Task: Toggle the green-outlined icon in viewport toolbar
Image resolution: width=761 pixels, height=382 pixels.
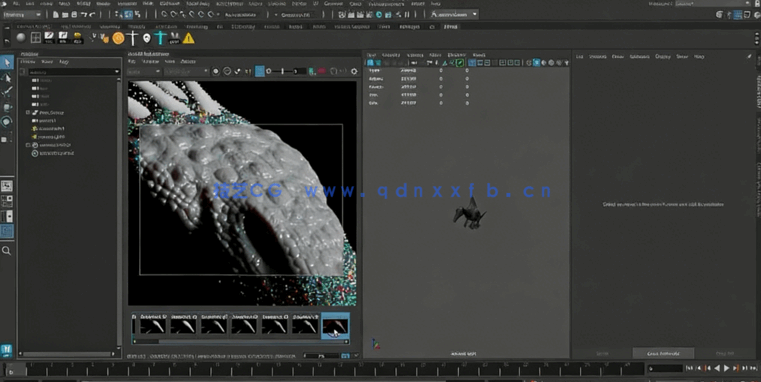Action: pyautogui.click(x=460, y=63)
